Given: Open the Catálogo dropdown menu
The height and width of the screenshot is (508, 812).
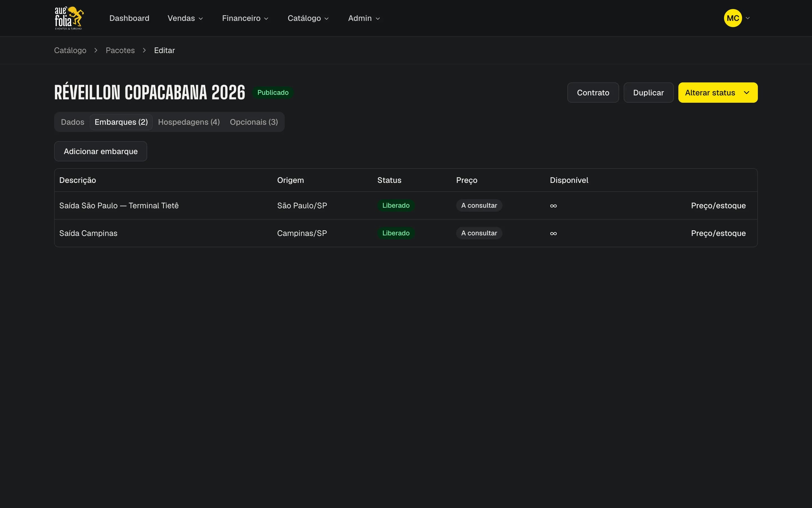Looking at the screenshot, I should click(308, 18).
